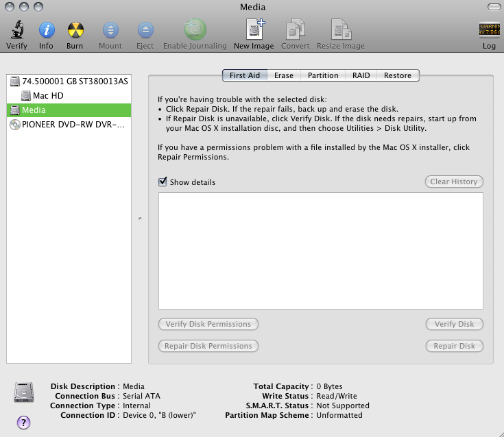Screen dimensions: 504x437
Task: Click the Convert toolbar icon
Action: click(x=296, y=29)
